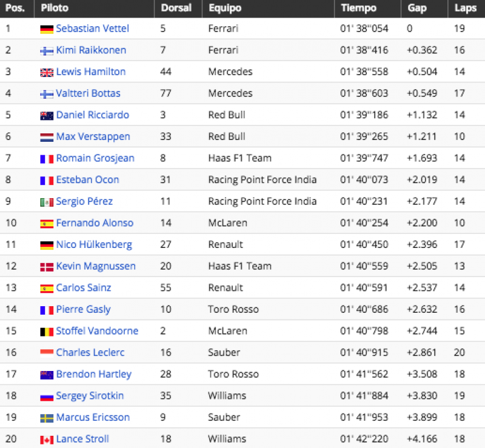Select the gap value +2.632
The image size is (485, 448).
[422, 309]
